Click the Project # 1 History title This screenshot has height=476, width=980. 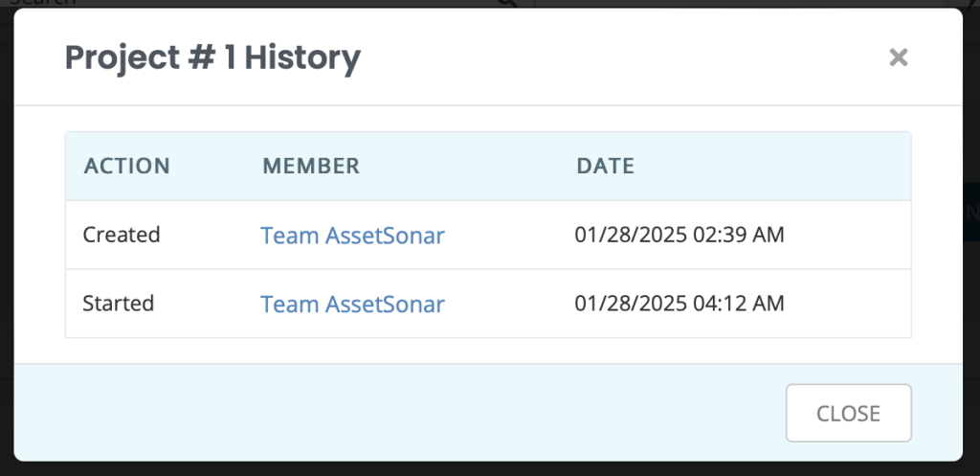pos(212,57)
